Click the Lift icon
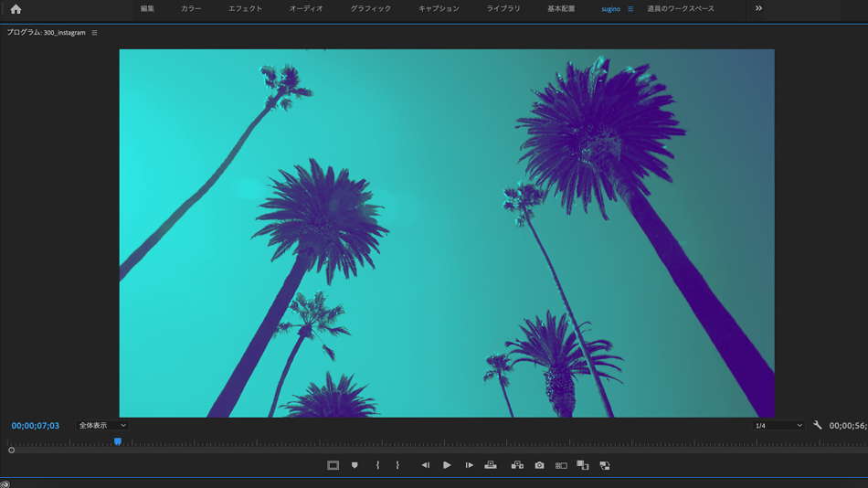 (x=491, y=465)
